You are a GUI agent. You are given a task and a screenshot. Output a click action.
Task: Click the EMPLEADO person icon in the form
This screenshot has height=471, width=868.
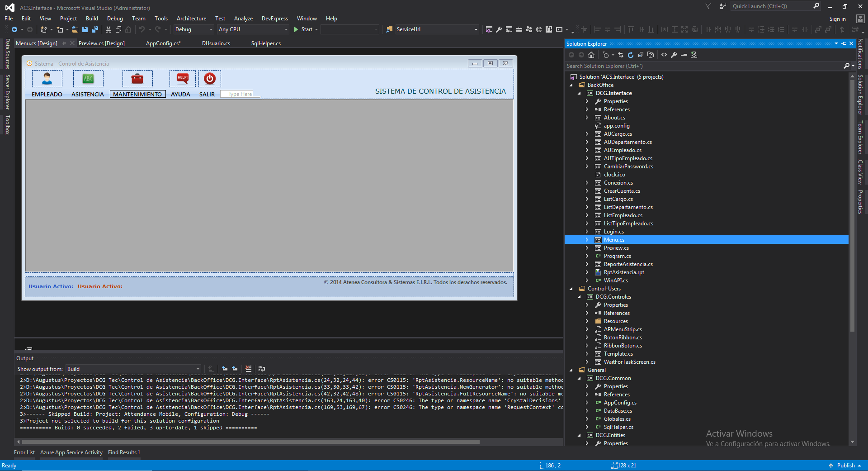click(47, 79)
